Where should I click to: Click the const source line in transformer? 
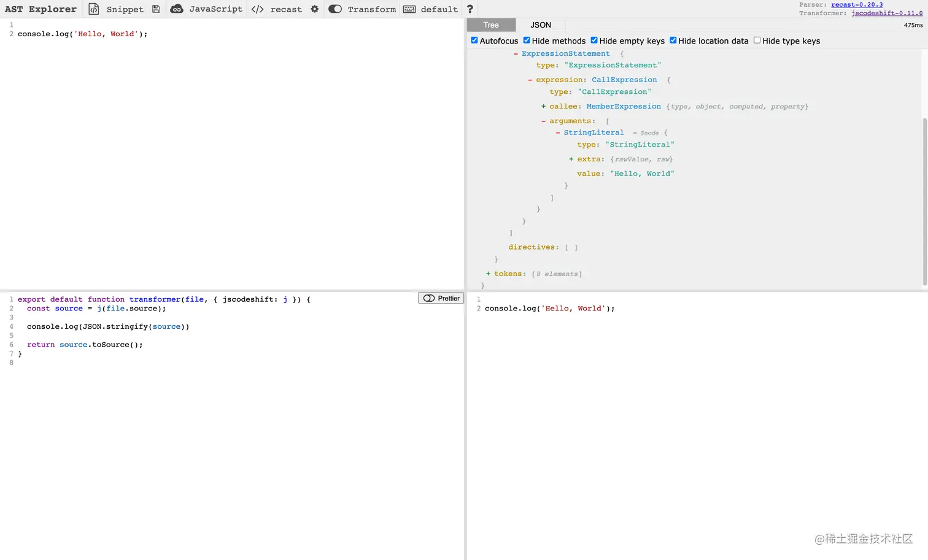[x=96, y=309]
